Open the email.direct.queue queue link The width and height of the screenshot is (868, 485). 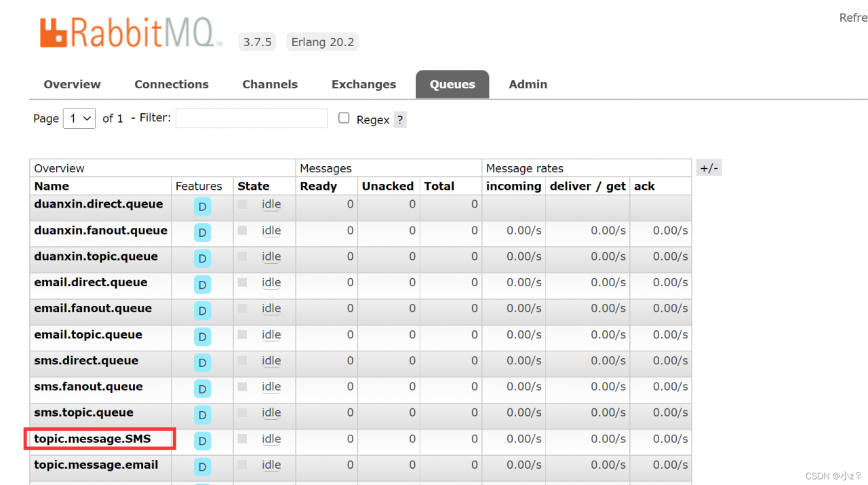coord(90,282)
